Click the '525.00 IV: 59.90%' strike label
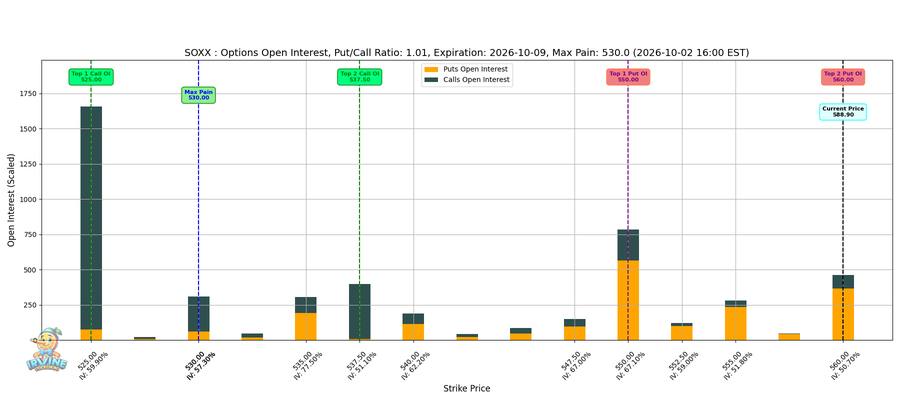This screenshot has height=400, width=900. click(x=91, y=365)
